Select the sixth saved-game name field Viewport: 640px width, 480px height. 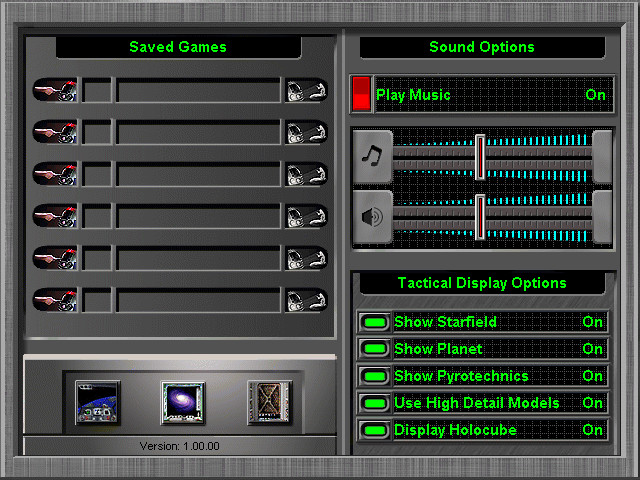coord(198,300)
